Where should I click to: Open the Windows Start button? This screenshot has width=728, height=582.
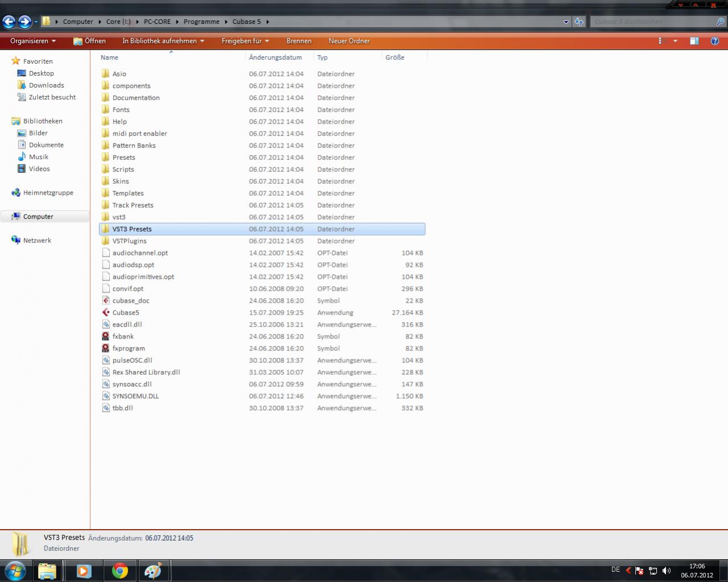[15, 571]
